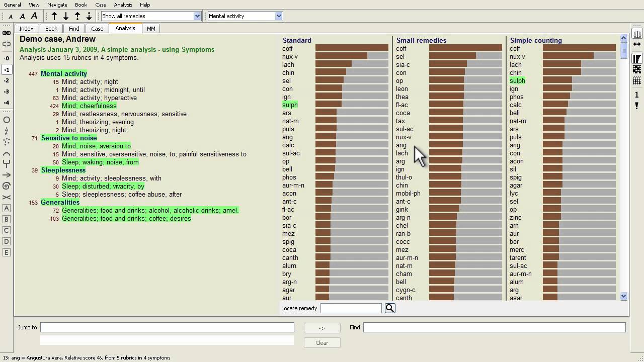
Task: Click the balance scales icon
Action: point(636,34)
